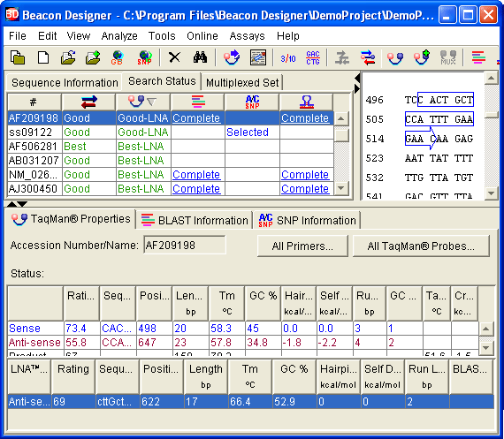The image size is (504, 439).
Task: Click the binoculars find icon
Action: (x=200, y=57)
